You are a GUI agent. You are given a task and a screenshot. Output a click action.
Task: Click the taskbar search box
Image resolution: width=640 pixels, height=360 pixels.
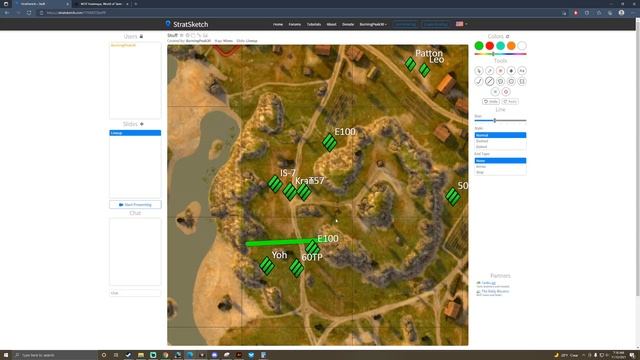pos(55,355)
